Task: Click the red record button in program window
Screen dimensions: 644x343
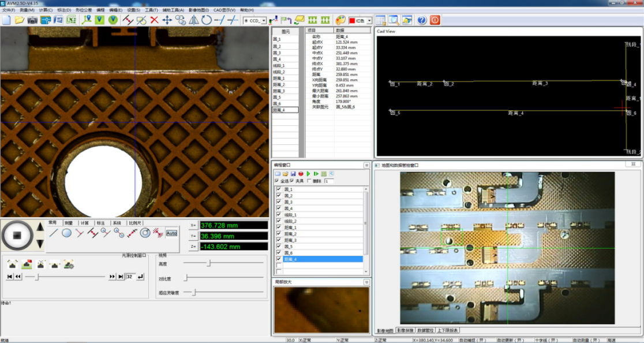Action: pos(301,174)
